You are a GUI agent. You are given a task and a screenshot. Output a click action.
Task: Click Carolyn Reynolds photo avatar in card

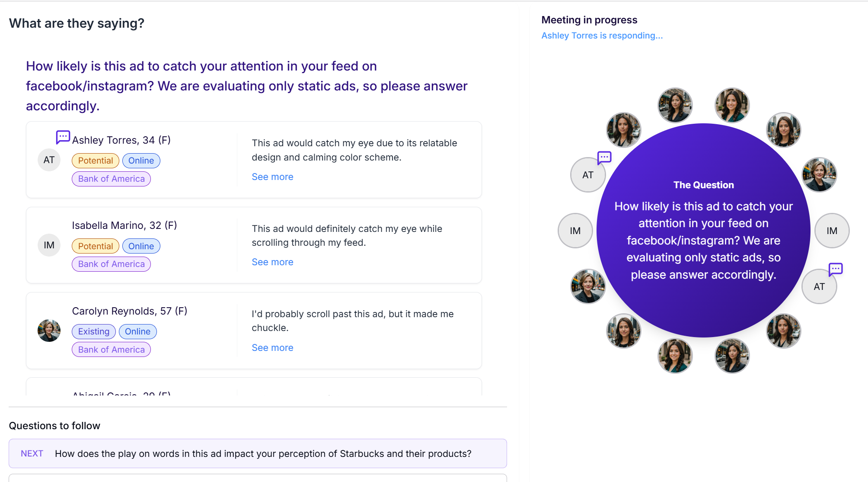tap(49, 331)
